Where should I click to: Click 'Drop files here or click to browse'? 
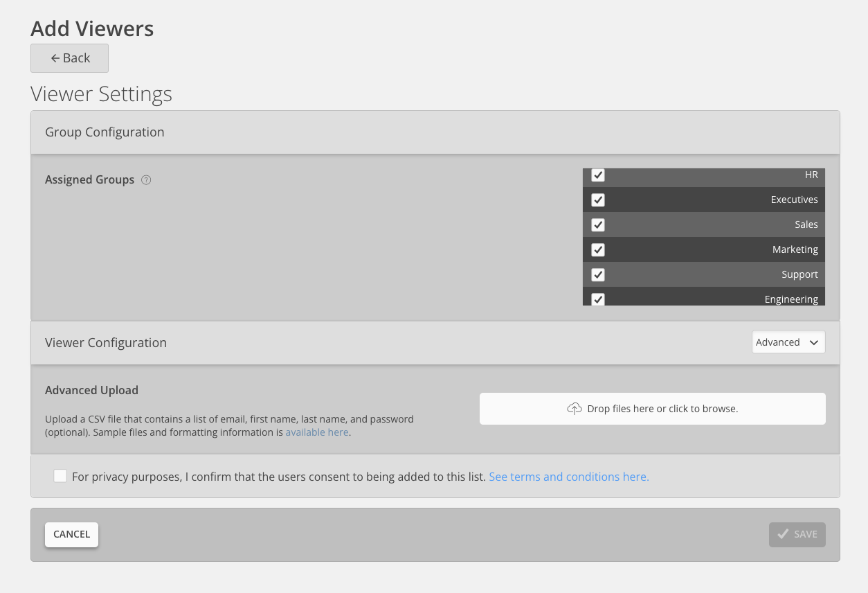click(x=662, y=409)
